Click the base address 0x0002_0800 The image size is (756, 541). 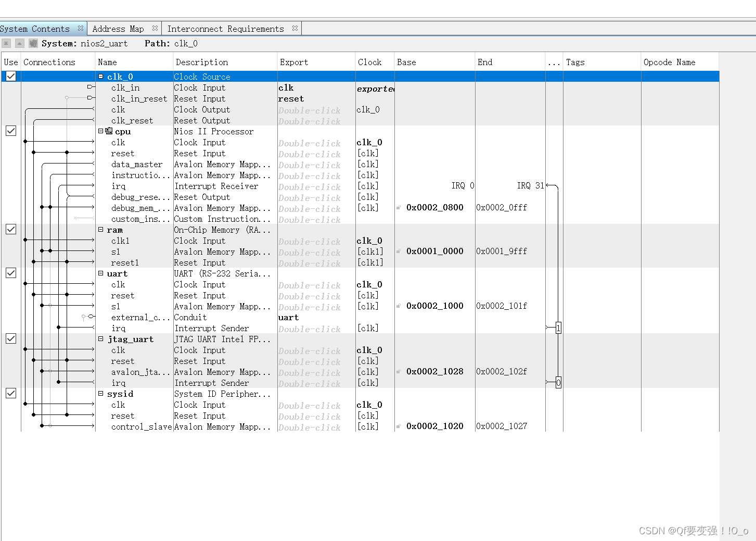click(435, 207)
